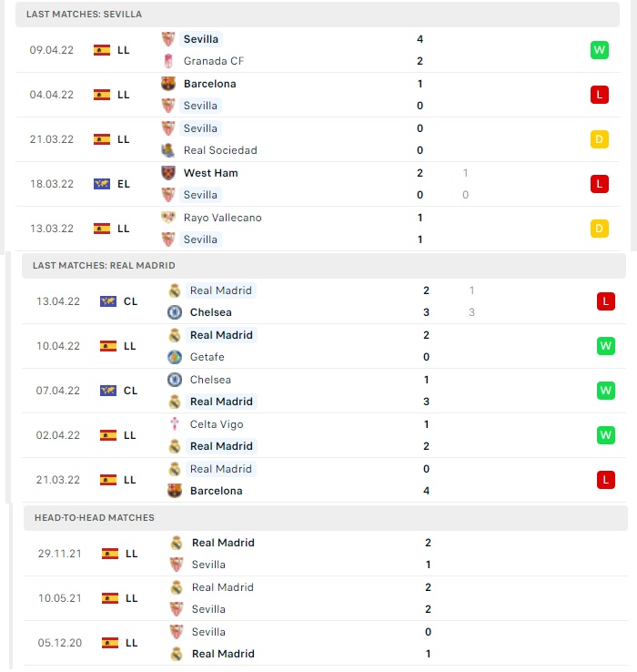Screen dimensions: 637x672
Task: Open the Celta Vigo team name link
Action: click(x=217, y=424)
